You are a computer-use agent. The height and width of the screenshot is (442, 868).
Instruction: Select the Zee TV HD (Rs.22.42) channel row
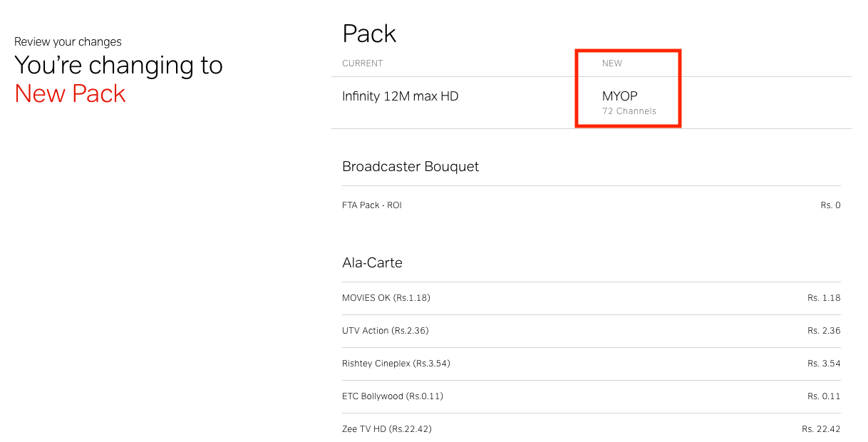click(x=591, y=429)
